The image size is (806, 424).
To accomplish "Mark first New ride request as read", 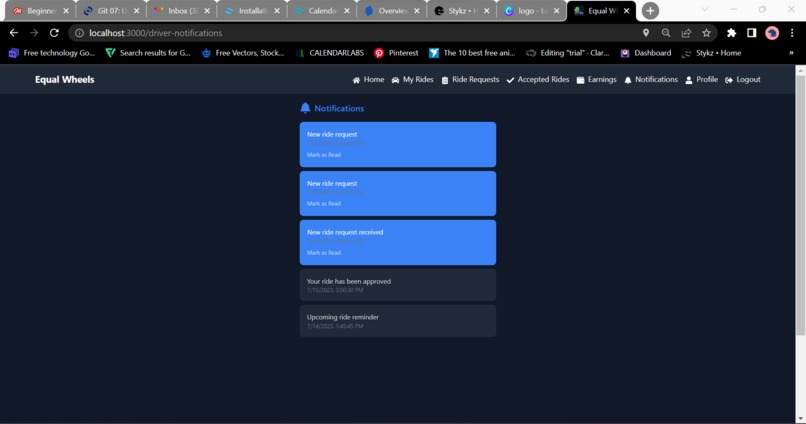I will tap(324, 155).
